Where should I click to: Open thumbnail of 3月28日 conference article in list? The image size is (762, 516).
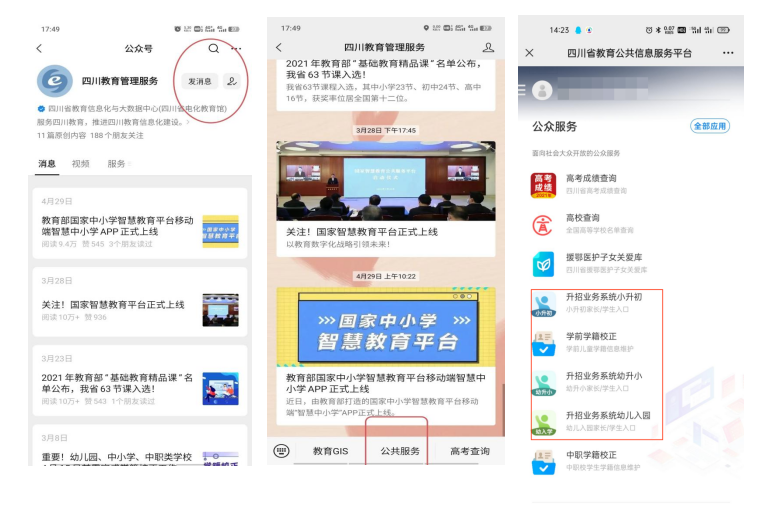pyautogui.click(x=221, y=310)
